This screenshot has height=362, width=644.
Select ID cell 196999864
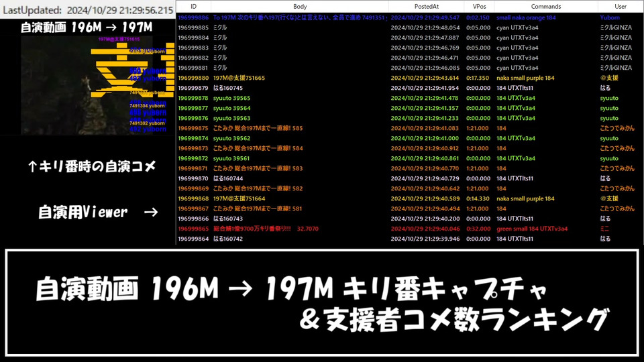coord(193,239)
